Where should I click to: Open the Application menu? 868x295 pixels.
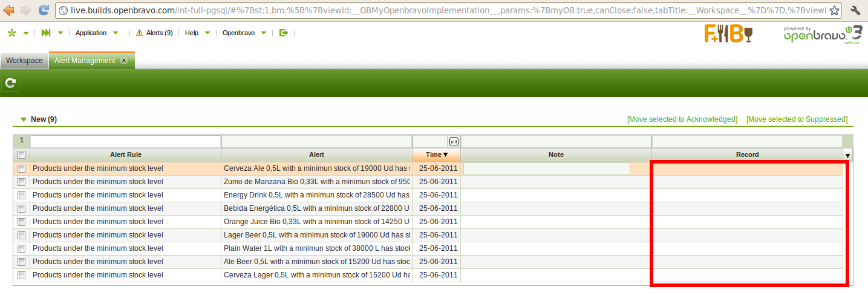click(x=91, y=33)
